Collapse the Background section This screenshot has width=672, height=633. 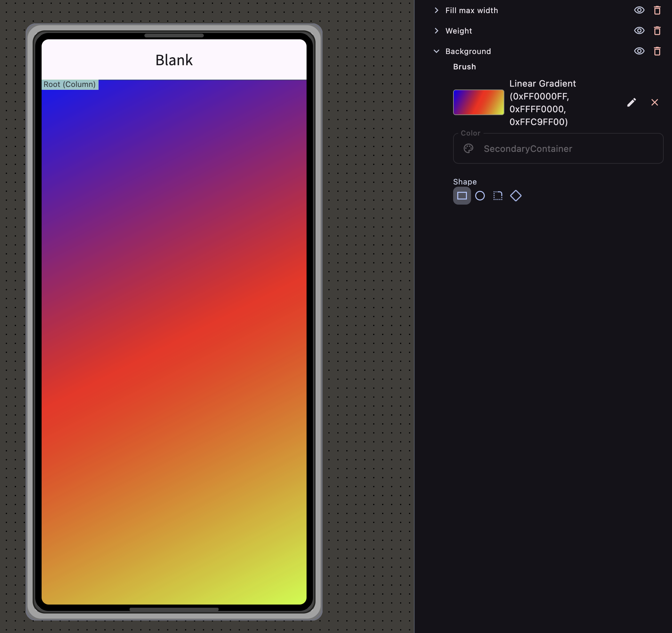[436, 51]
